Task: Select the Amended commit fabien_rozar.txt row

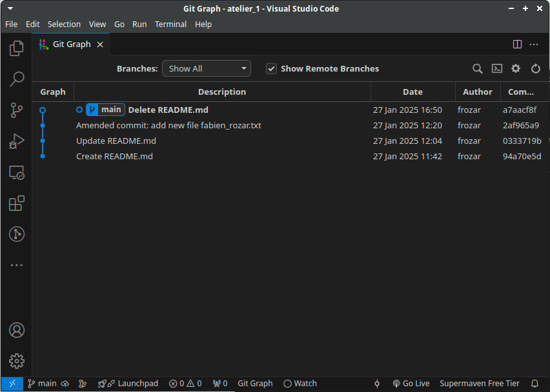Action: coord(290,126)
